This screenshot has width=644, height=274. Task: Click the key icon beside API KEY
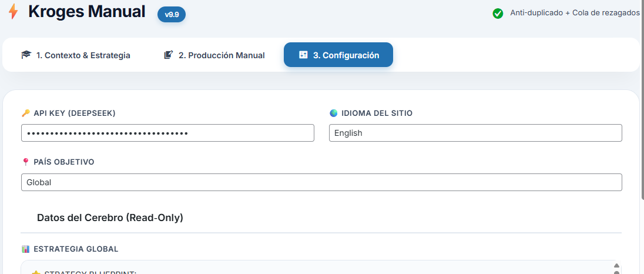point(25,113)
